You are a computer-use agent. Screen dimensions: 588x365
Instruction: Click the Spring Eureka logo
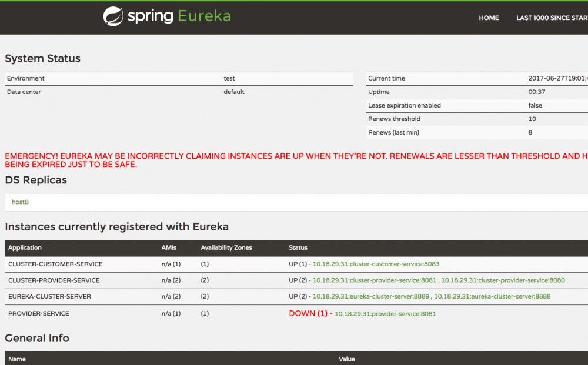(166, 16)
